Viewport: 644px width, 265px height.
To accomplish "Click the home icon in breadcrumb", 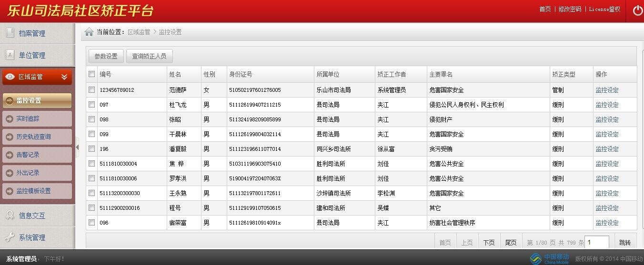I will click(x=89, y=32).
